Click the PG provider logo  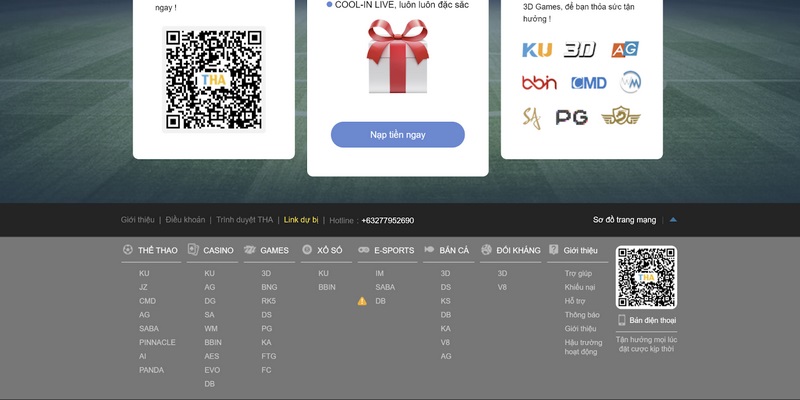[571, 118]
